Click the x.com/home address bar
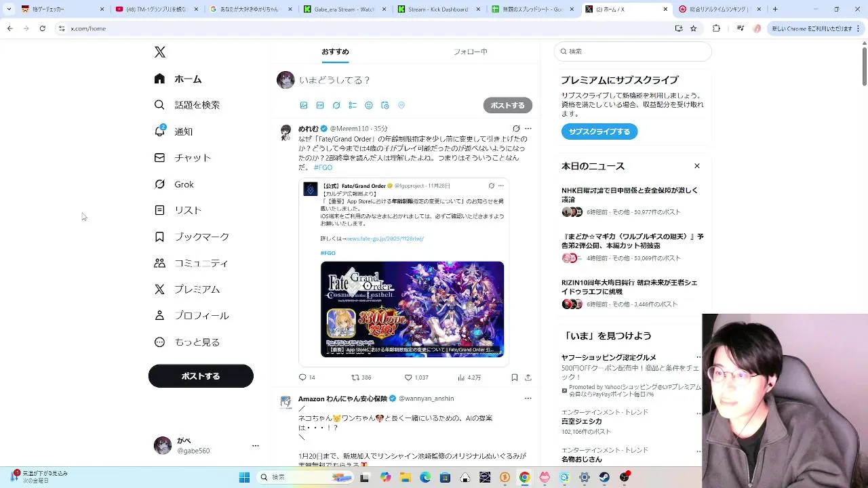Viewport: 868px width, 488px height. [x=366, y=28]
